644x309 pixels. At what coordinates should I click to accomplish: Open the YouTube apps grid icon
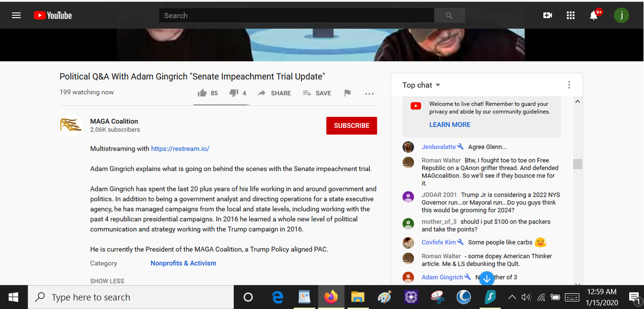571,16
